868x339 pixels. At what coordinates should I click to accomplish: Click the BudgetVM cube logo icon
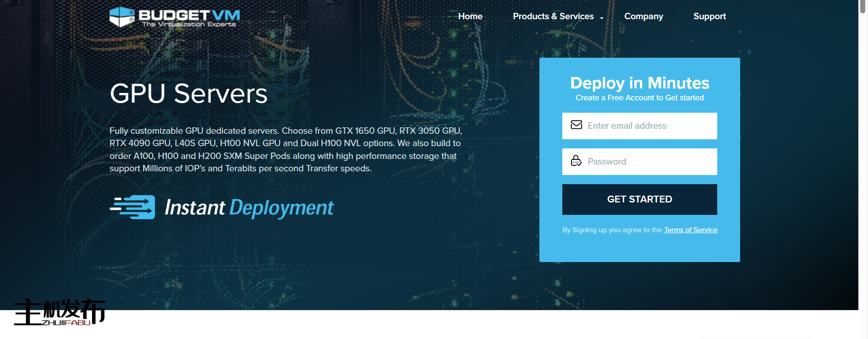click(122, 17)
